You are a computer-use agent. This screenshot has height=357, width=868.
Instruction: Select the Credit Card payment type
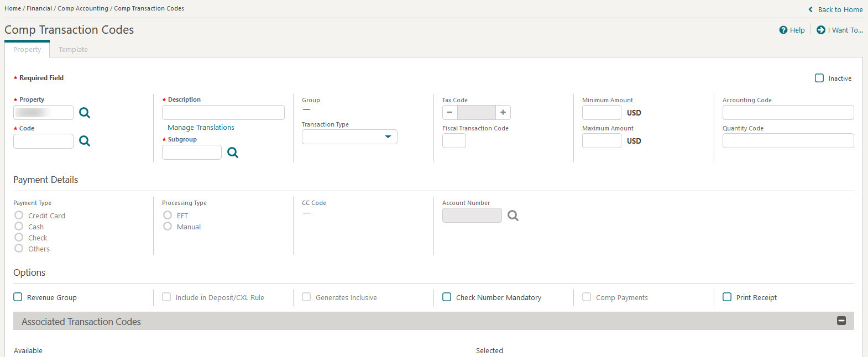click(19, 215)
